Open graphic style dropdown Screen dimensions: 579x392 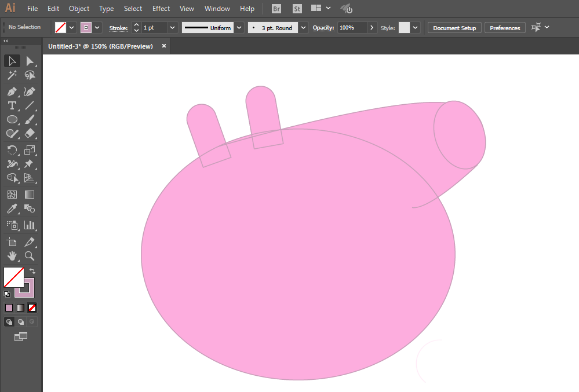tap(416, 28)
